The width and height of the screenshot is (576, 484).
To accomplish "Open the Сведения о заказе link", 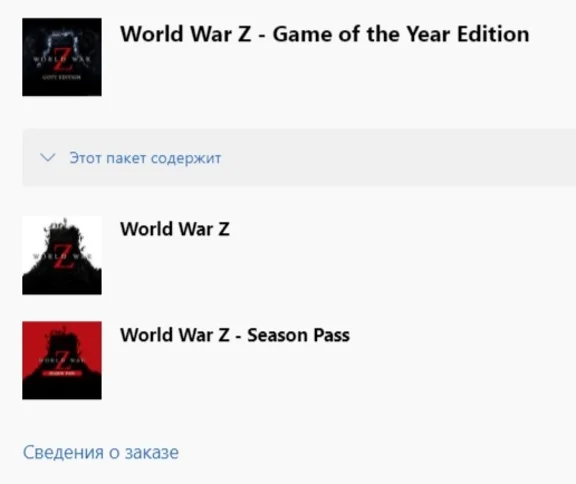I will (x=101, y=452).
